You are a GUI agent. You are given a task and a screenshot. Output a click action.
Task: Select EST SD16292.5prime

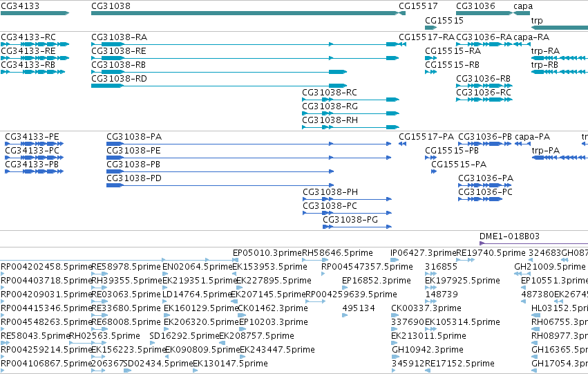tap(184, 336)
